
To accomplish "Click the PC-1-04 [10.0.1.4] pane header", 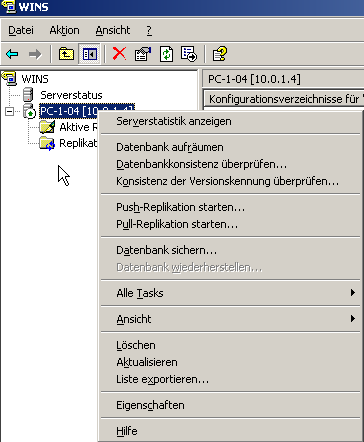I will (283, 79).
